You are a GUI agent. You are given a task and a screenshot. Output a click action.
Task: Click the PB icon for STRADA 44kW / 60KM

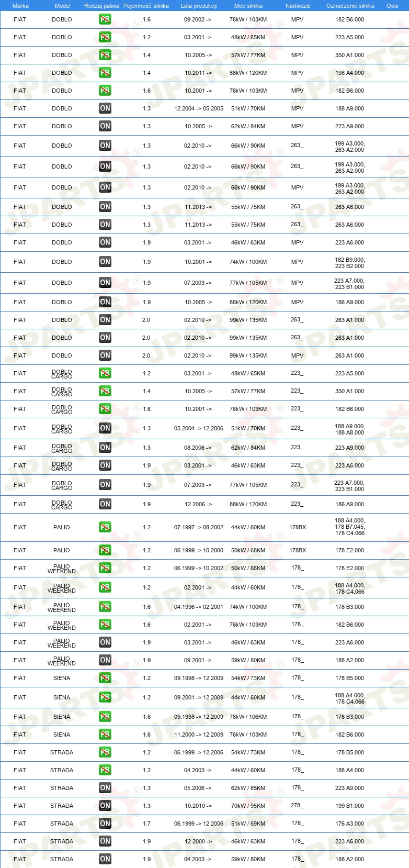point(105,770)
